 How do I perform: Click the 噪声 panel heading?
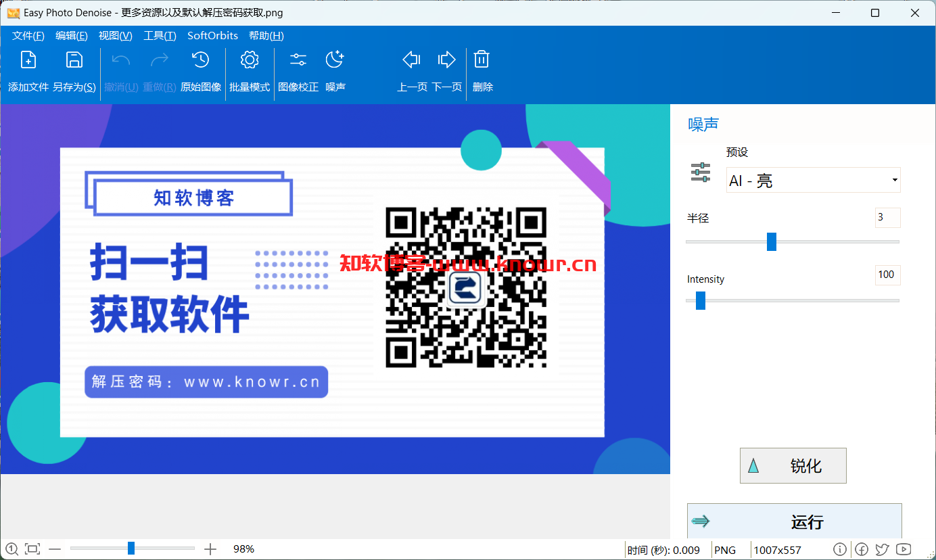(703, 124)
